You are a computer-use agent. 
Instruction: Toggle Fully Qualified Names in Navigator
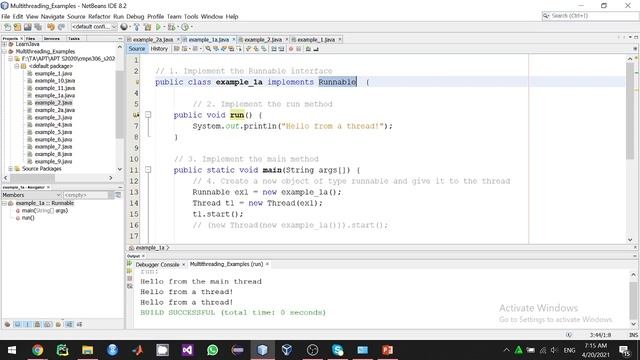[x=58, y=324]
